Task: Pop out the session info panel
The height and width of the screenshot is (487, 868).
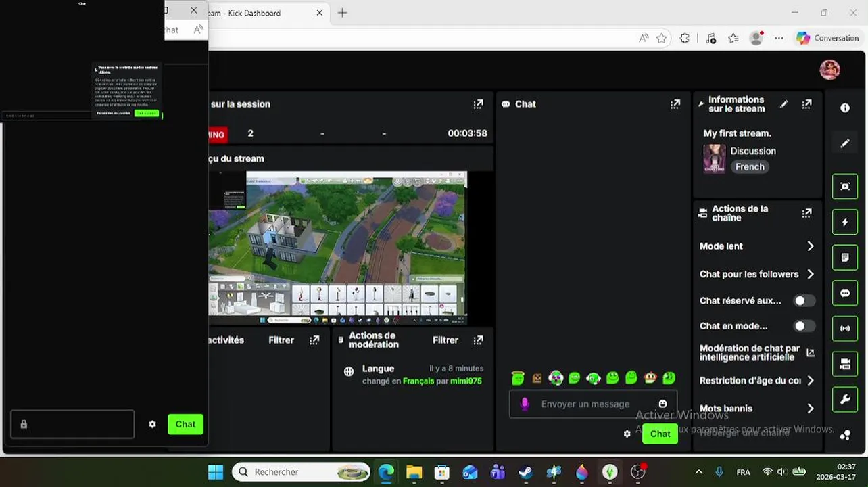Action: coord(479,104)
